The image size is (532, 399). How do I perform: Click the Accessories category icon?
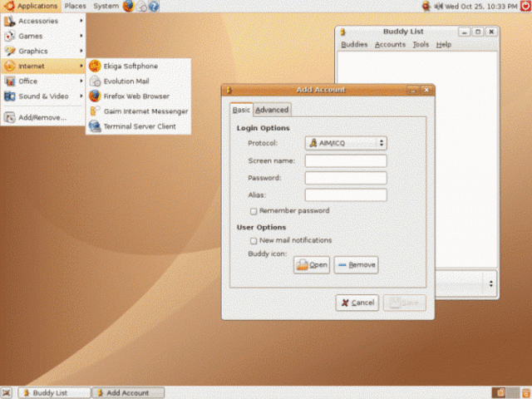pos(9,21)
